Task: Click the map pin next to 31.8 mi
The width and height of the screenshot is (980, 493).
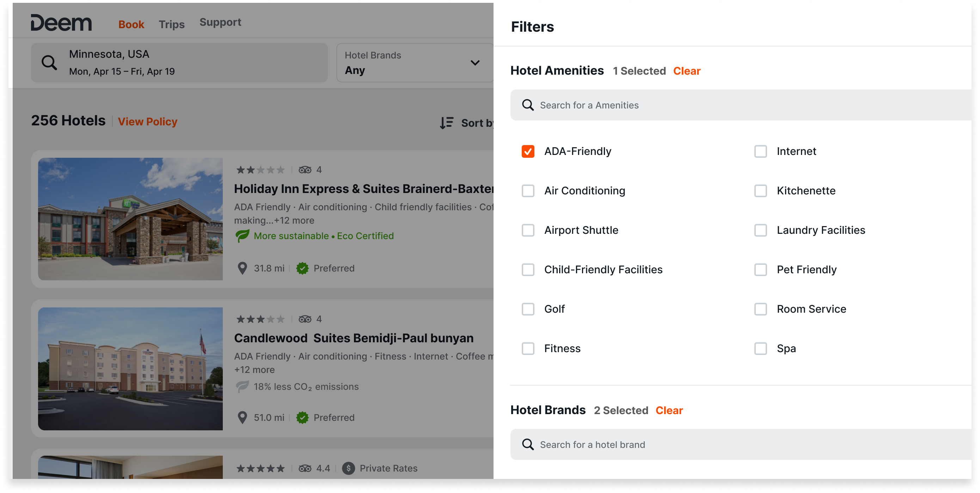Action: tap(242, 268)
